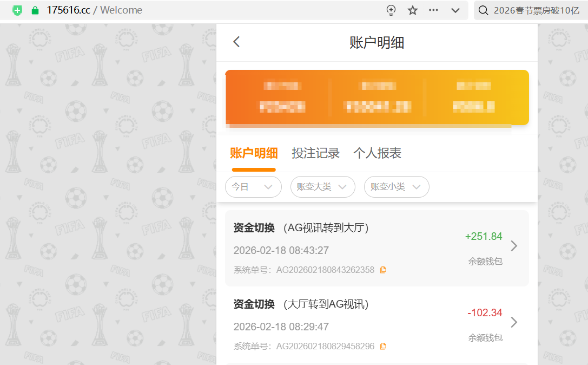Viewport: 588px width, 365px height.
Task: Expand the address bar chevron dropdown
Action: click(x=455, y=10)
